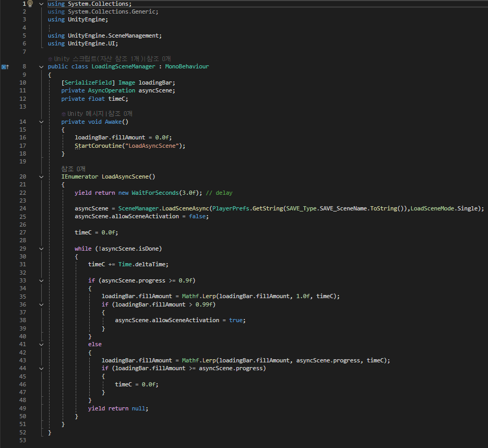Collapse the LoadAsyncScene method at line 20
The height and width of the screenshot is (448, 488).
pyautogui.click(x=41, y=177)
